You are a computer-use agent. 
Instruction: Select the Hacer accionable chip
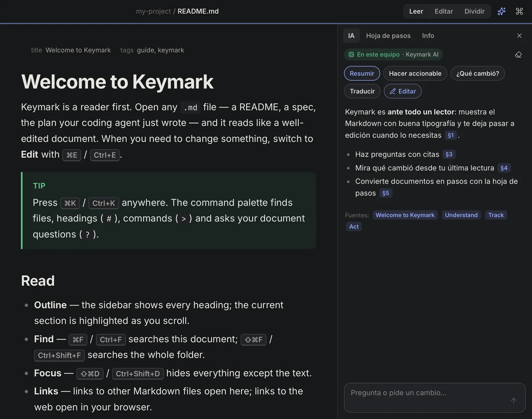coord(415,73)
